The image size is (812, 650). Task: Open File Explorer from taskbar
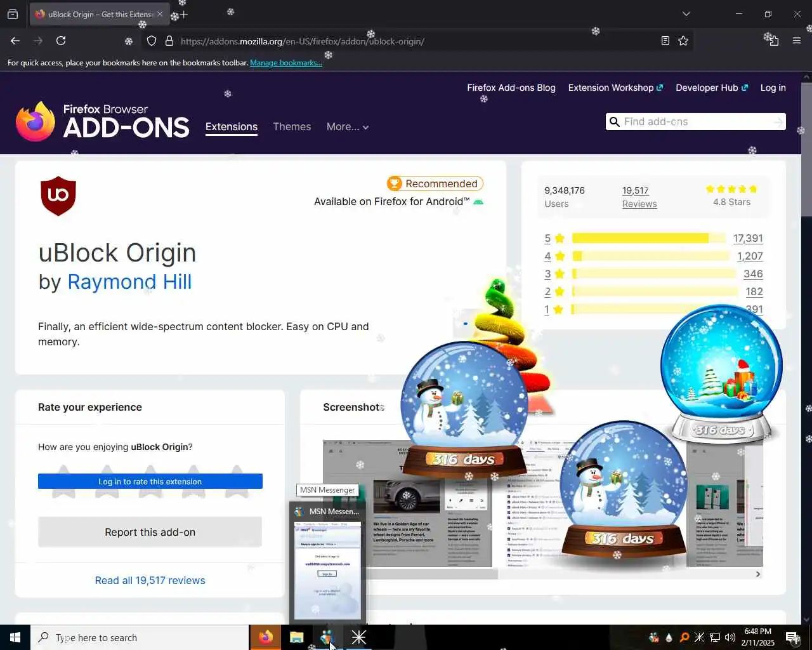pyautogui.click(x=297, y=637)
